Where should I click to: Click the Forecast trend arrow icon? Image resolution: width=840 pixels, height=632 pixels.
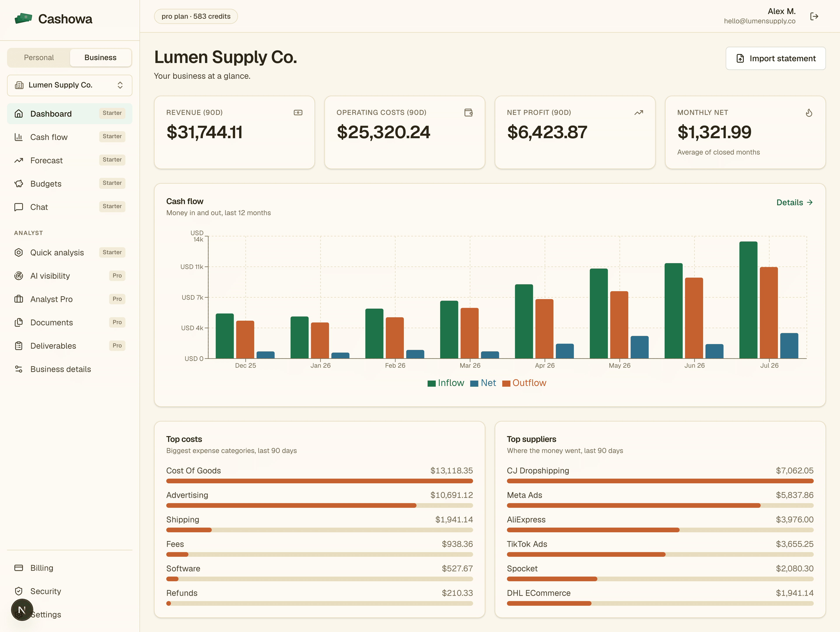[19, 160]
